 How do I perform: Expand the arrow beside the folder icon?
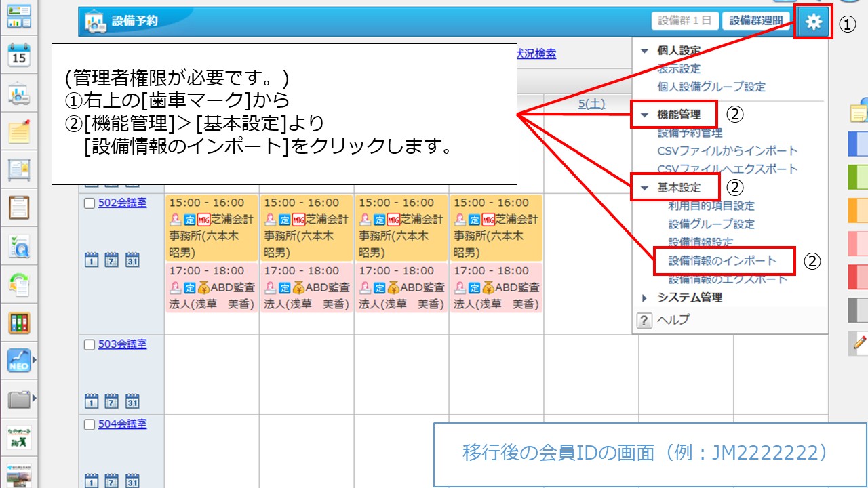[x=34, y=398]
